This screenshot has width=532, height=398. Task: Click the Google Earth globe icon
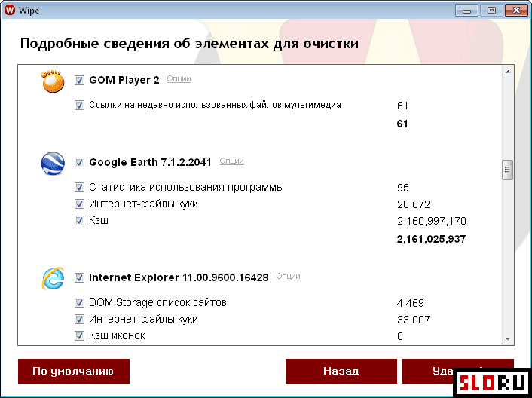click(53, 164)
